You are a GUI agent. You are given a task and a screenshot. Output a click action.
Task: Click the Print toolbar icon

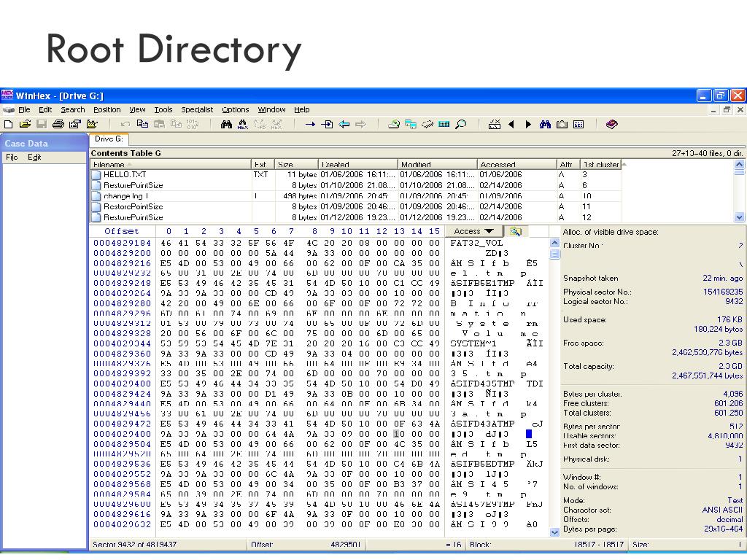[58, 125]
